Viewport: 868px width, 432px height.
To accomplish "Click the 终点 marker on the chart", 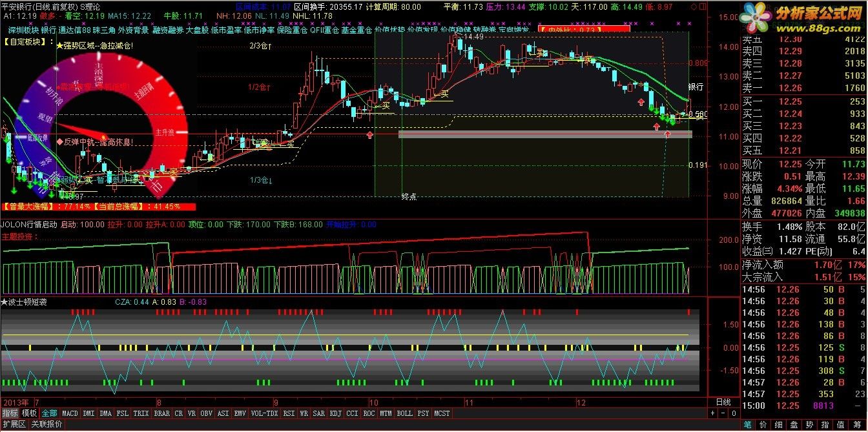I will tap(409, 196).
